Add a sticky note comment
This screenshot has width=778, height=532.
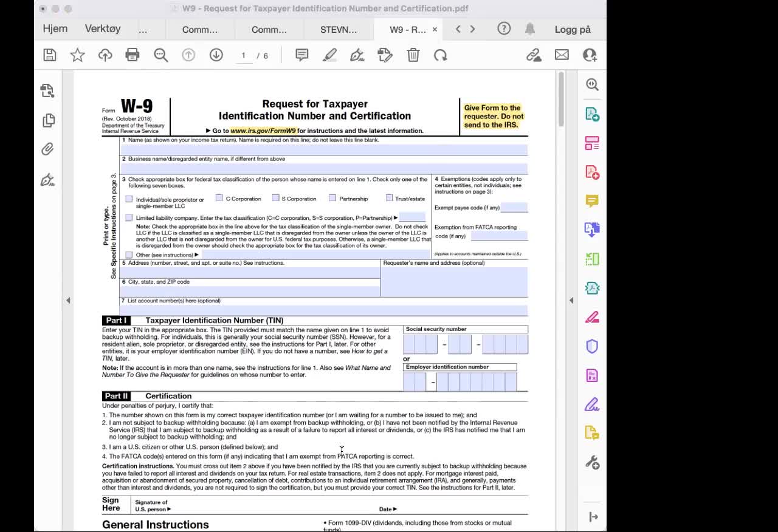tap(301, 55)
